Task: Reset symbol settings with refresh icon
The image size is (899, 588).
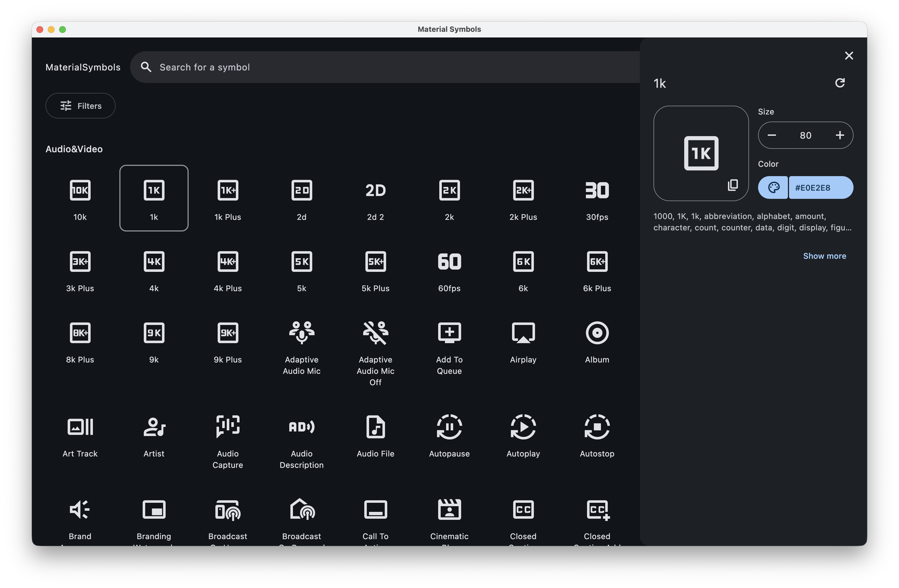Action: [x=840, y=83]
